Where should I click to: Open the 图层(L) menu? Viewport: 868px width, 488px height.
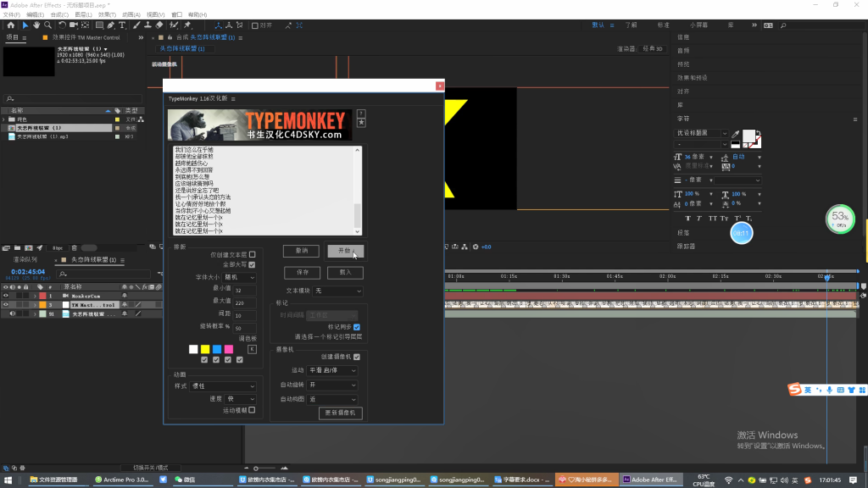83,15
